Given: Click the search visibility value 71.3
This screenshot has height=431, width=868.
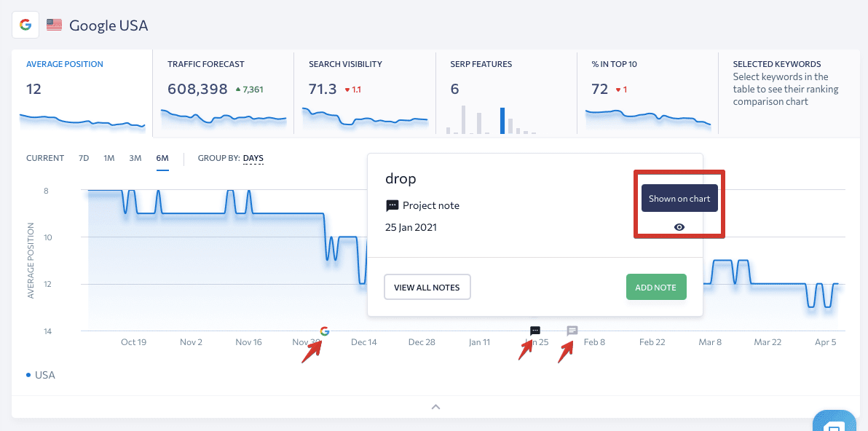Looking at the screenshot, I should click(x=322, y=89).
